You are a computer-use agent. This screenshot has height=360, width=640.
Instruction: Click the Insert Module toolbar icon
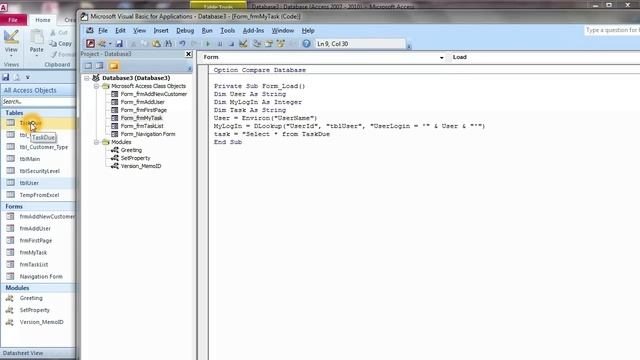click(102, 44)
